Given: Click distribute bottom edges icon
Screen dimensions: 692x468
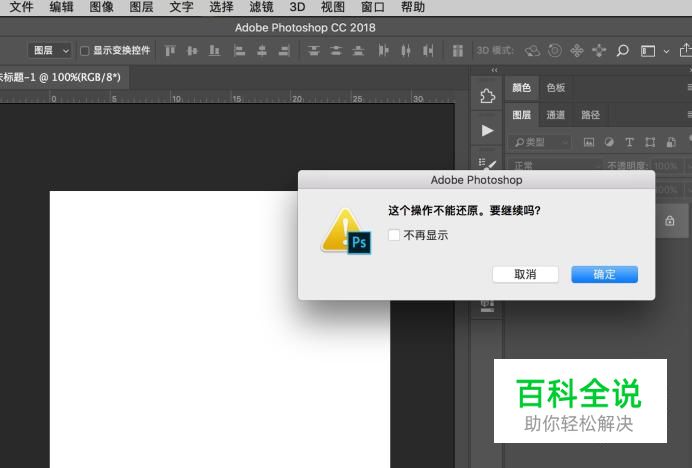Looking at the screenshot, I should (358, 51).
